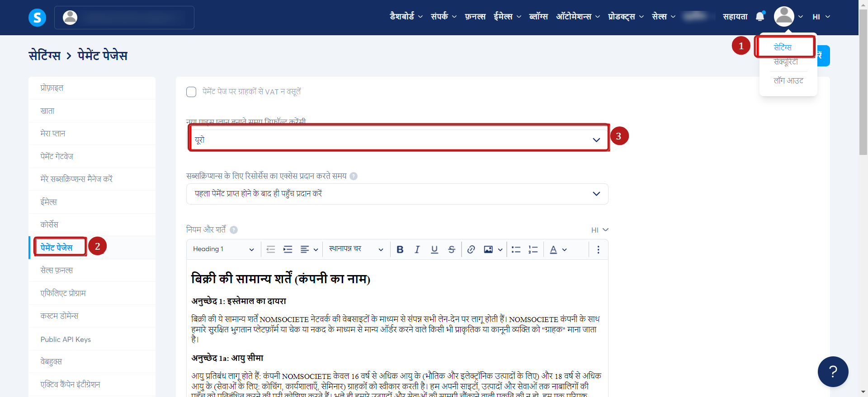Select सेटिंग्स in the profile dropdown
868x397 pixels.
tap(783, 47)
